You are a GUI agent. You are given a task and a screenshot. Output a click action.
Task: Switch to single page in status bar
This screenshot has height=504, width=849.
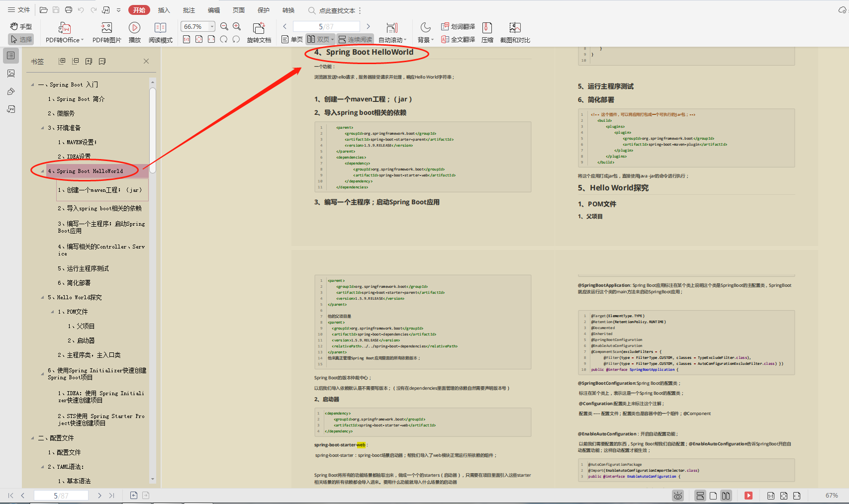[713, 496]
